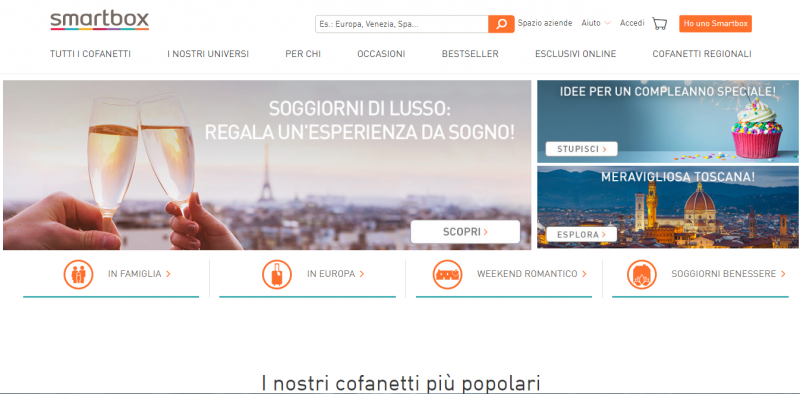800x394 pixels.
Task: Open the birthday cupcake banner image
Action: (668, 121)
